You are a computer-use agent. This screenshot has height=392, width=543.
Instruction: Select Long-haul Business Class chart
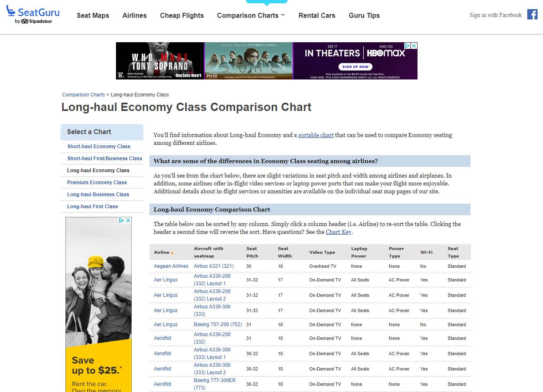pos(98,195)
